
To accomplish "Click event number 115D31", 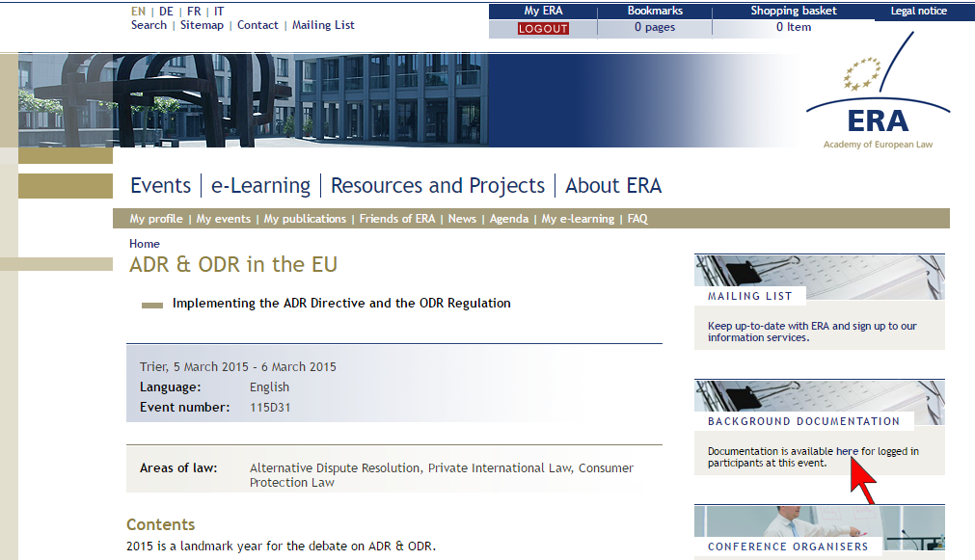I will pos(270,408).
